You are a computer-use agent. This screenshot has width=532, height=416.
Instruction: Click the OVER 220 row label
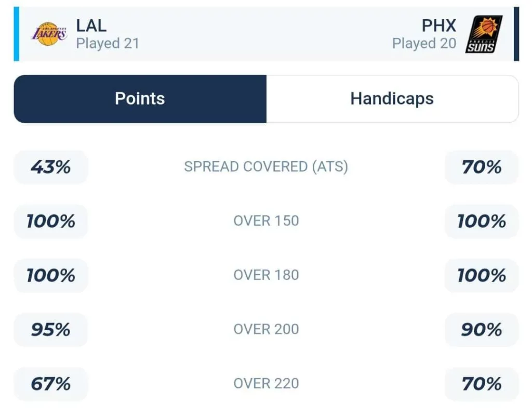coord(266,384)
